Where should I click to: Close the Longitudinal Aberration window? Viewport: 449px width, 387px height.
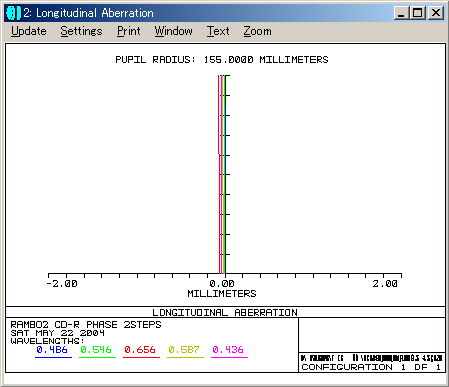click(436, 13)
